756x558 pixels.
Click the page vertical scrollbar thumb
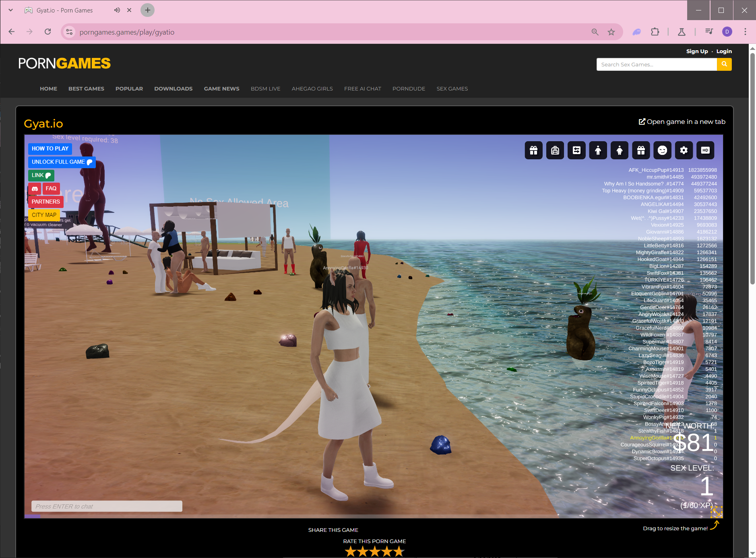point(752,169)
